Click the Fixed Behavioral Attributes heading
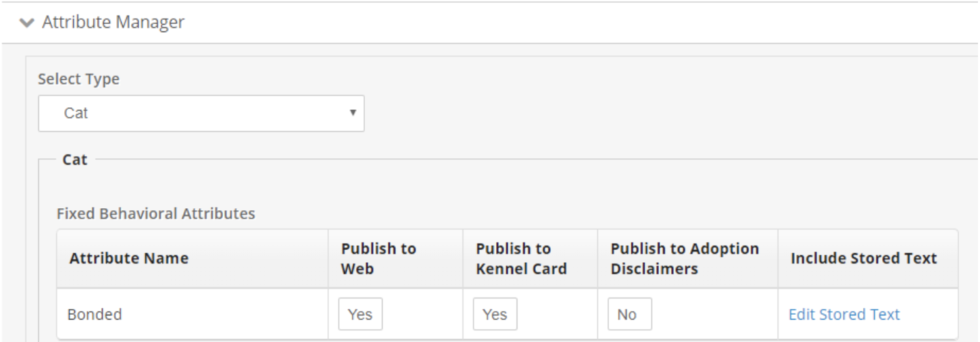The height and width of the screenshot is (342, 980). 156,214
